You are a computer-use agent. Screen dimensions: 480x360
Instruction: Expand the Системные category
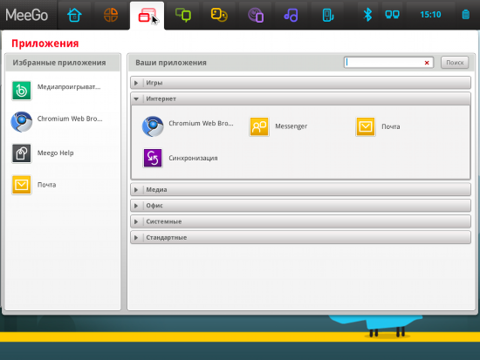click(x=300, y=222)
